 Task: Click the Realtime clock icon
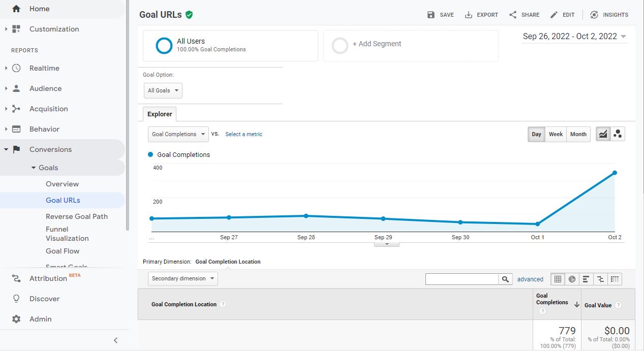[x=16, y=68]
